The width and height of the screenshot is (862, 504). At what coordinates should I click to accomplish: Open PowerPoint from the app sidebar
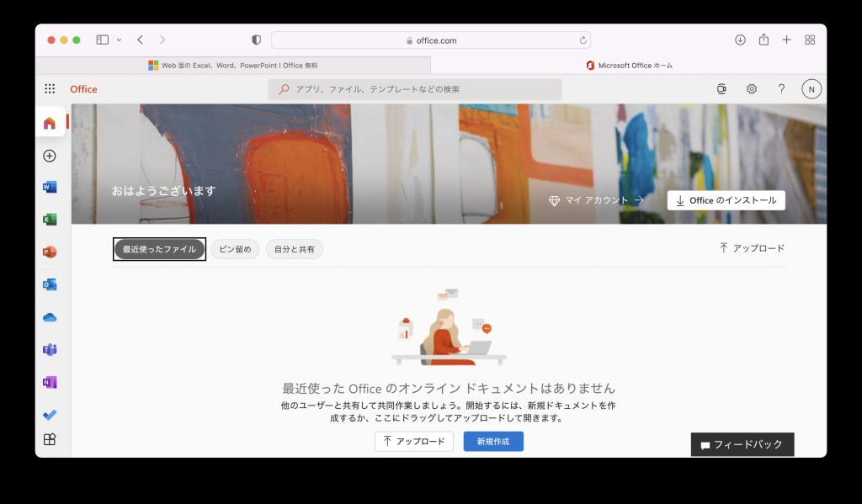(50, 252)
